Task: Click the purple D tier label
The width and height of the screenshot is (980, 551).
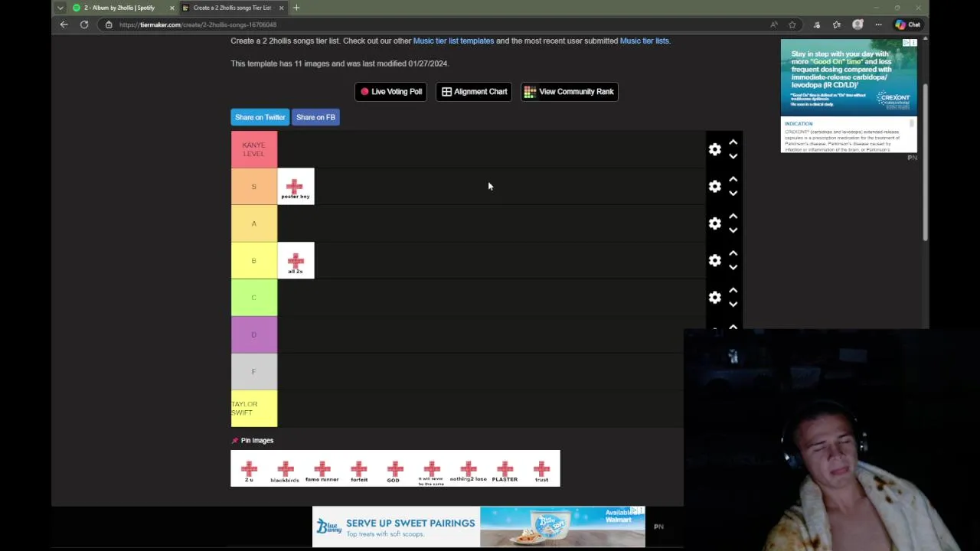Action: pyautogui.click(x=254, y=334)
